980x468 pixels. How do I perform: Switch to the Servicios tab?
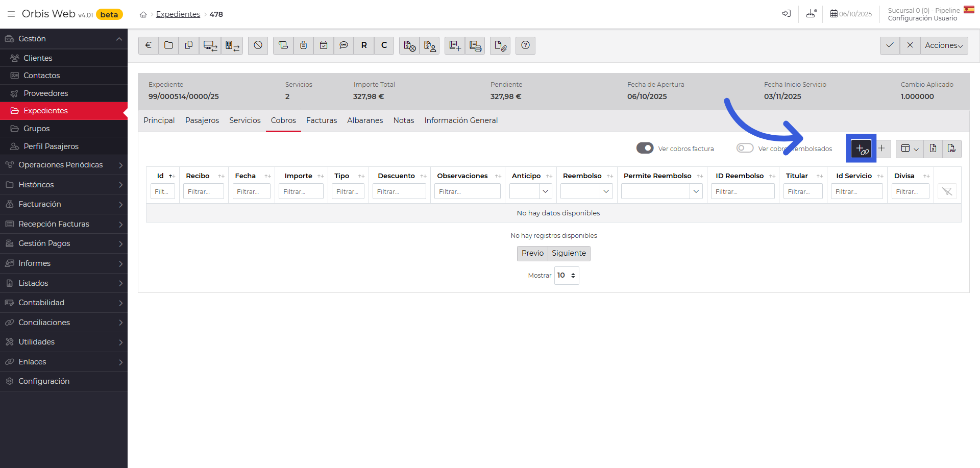point(244,120)
